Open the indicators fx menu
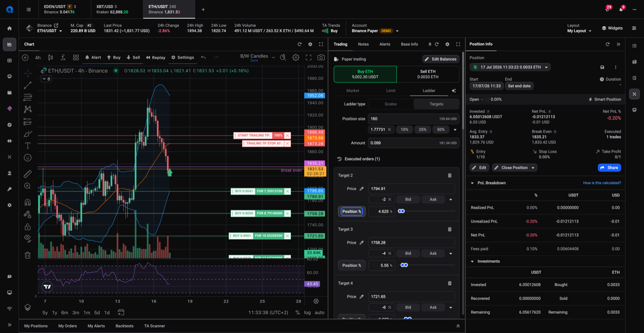 [63, 57]
